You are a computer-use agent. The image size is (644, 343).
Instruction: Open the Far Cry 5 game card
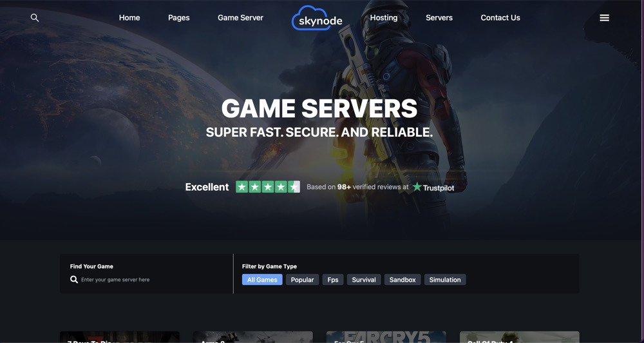click(386, 337)
